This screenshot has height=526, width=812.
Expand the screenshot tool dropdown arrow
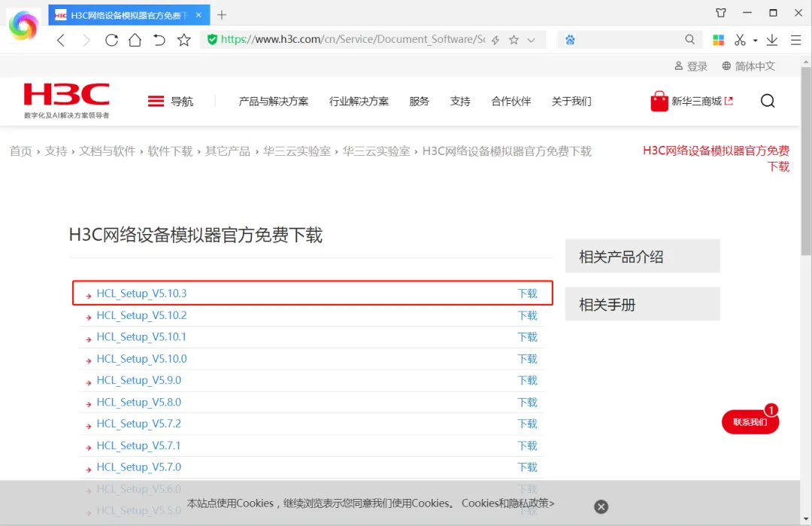click(755, 41)
